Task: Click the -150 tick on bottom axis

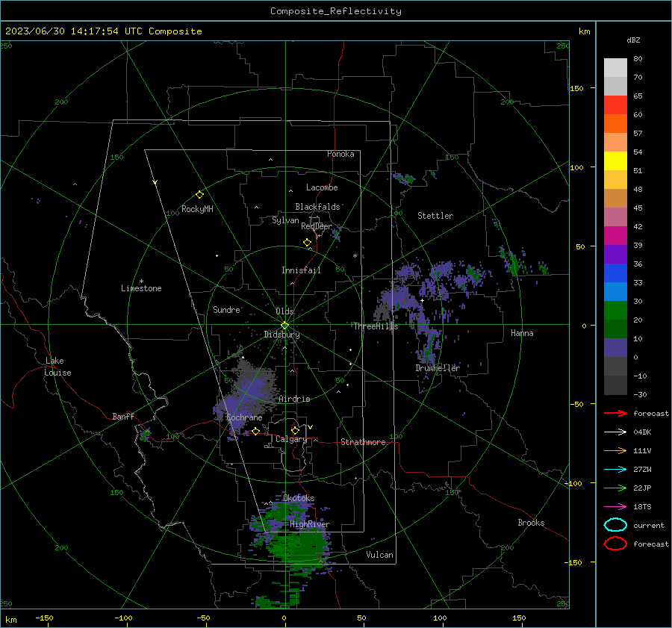Action: (44, 618)
